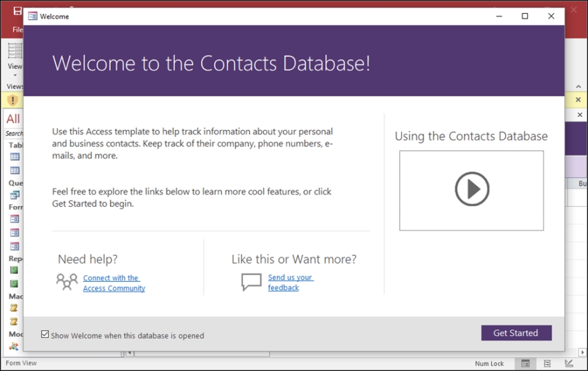This screenshot has height=371, width=588.
Task: Collapse the Reports group in navigation pane
Action: tap(16, 259)
